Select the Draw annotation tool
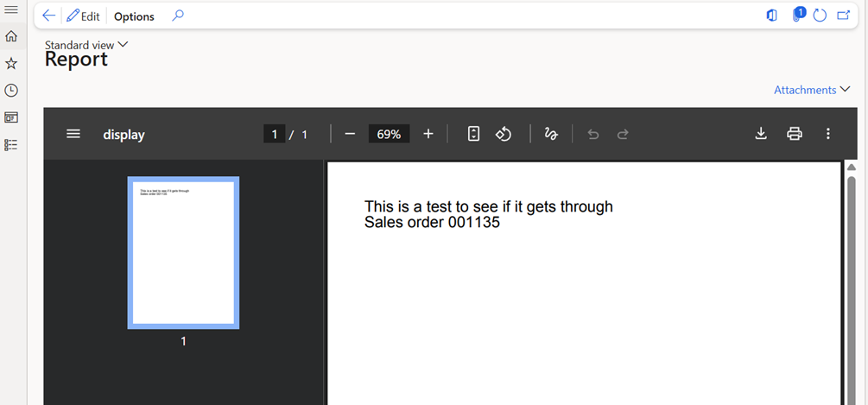The height and width of the screenshot is (405, 868). click(x=550, y=134)
